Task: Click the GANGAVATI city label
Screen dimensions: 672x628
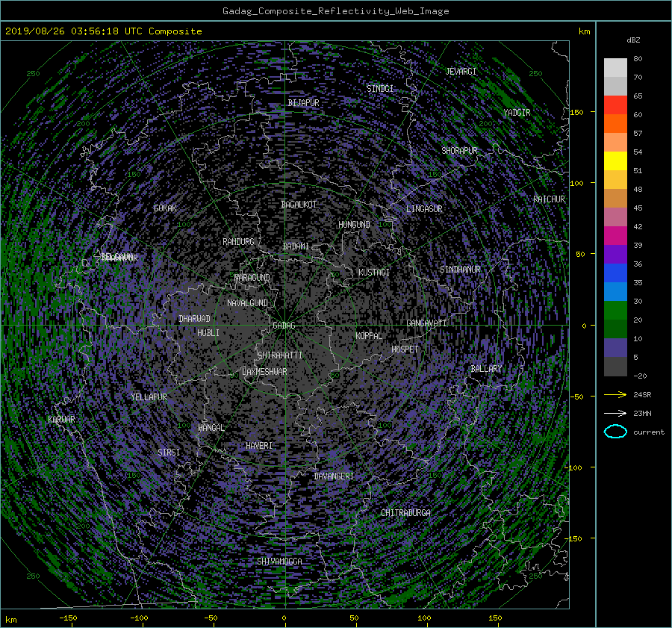Action: tap(426, 323)
